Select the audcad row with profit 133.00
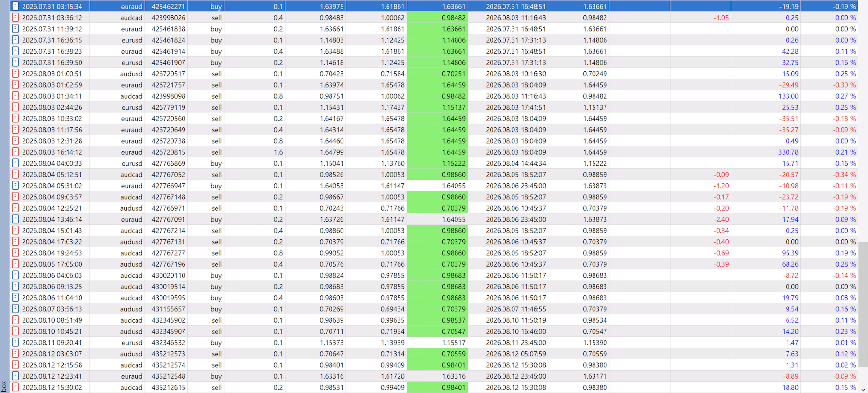 (x=434, y=96)
